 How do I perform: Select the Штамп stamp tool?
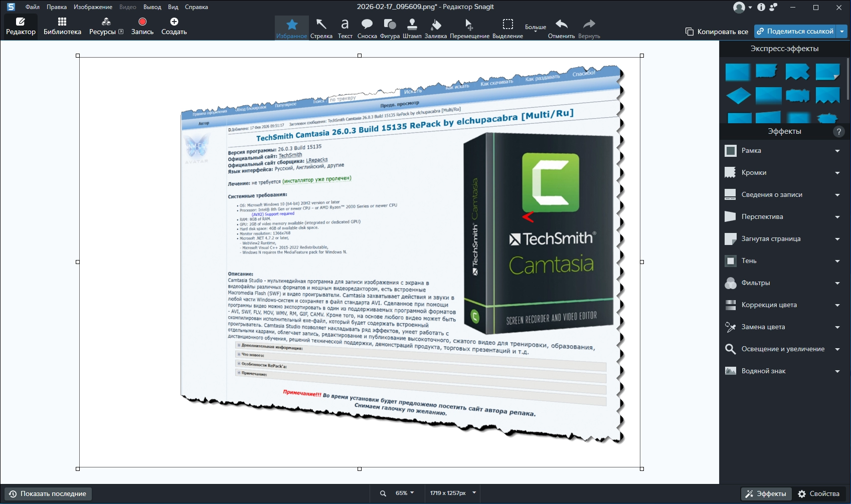pos(412,28)
